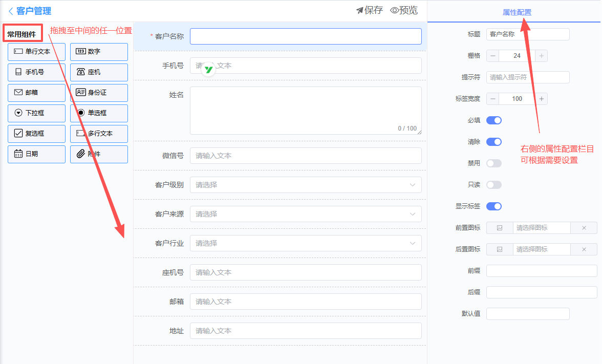Focus the 微信号 input field

(306, 156)
